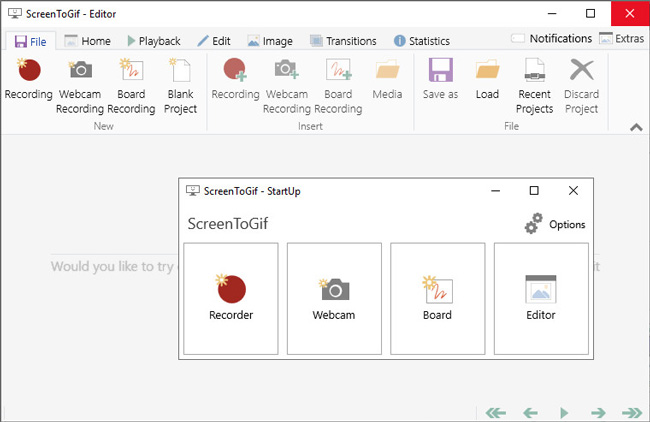Open the Notifications panel

click(x=551, y=39)
